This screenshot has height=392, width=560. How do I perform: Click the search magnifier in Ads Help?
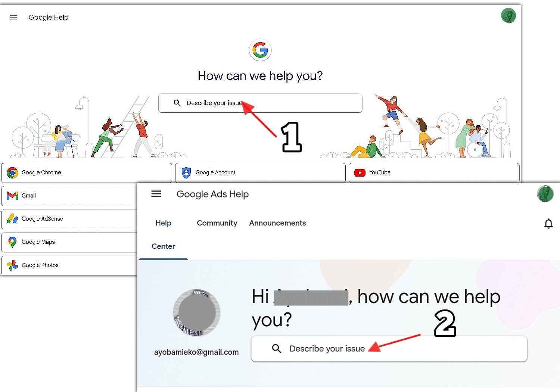276,349
